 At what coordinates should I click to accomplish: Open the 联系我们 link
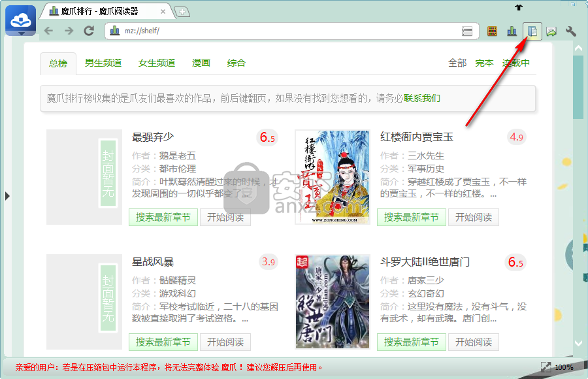point(422,98)
